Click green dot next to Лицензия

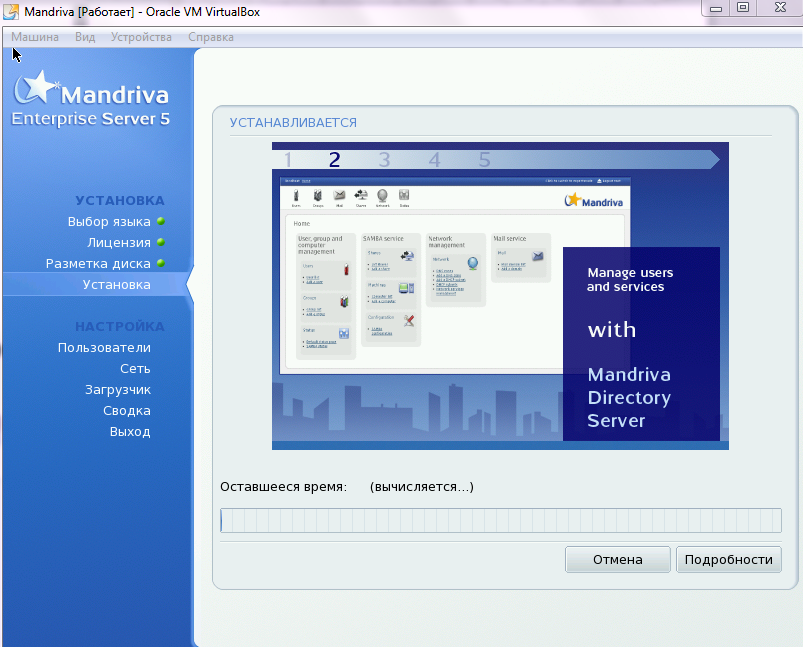[x=161, y=242]
